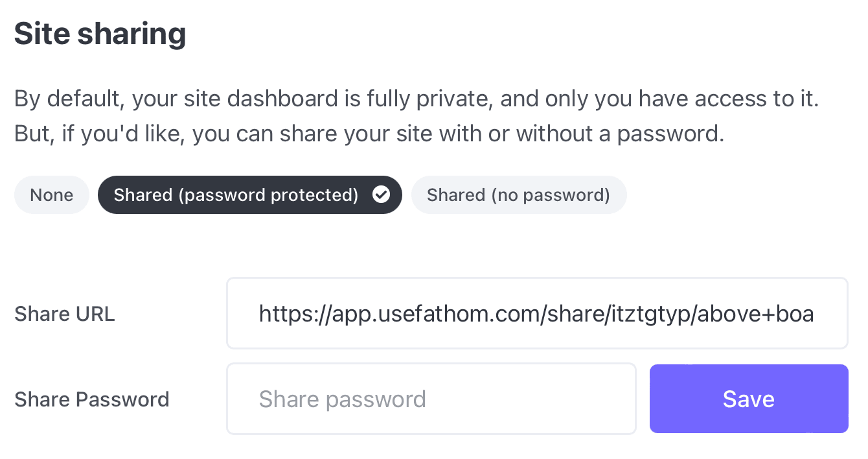Turn off sharing by selecting None
This screenshot has height=459, width=868.
51,194
